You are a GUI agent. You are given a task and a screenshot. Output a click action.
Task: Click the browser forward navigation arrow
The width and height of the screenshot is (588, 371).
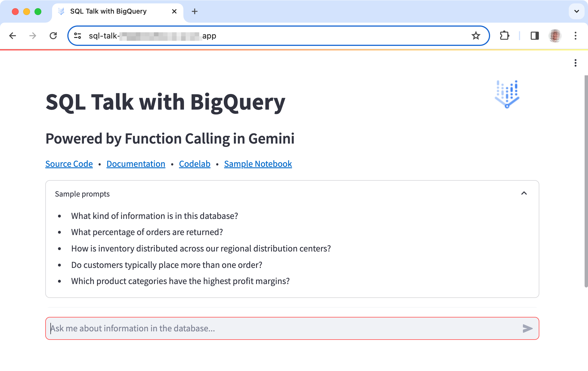click(33, 36)
